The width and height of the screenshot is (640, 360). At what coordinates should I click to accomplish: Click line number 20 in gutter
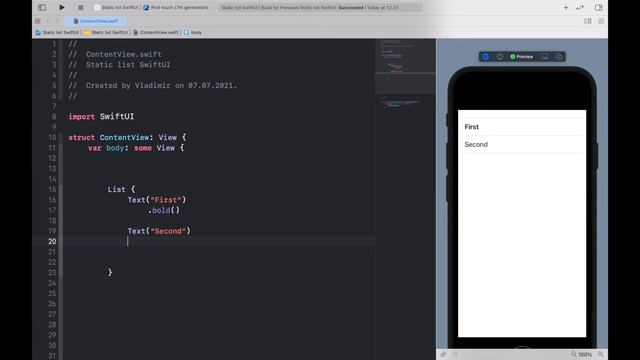[52, 241]
